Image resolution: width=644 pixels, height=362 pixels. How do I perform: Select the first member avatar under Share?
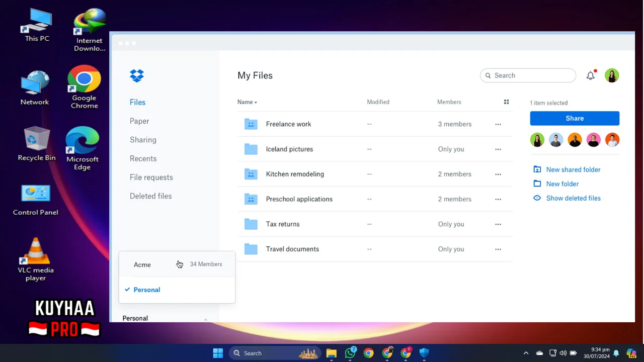coord(537,140)
